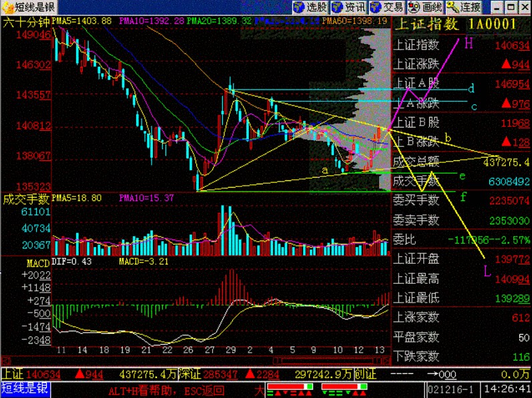The height and width of the screenshot is (398, 532).
Task: Click the volume PMA10=15.37 readout
Action: pos(147,198)
